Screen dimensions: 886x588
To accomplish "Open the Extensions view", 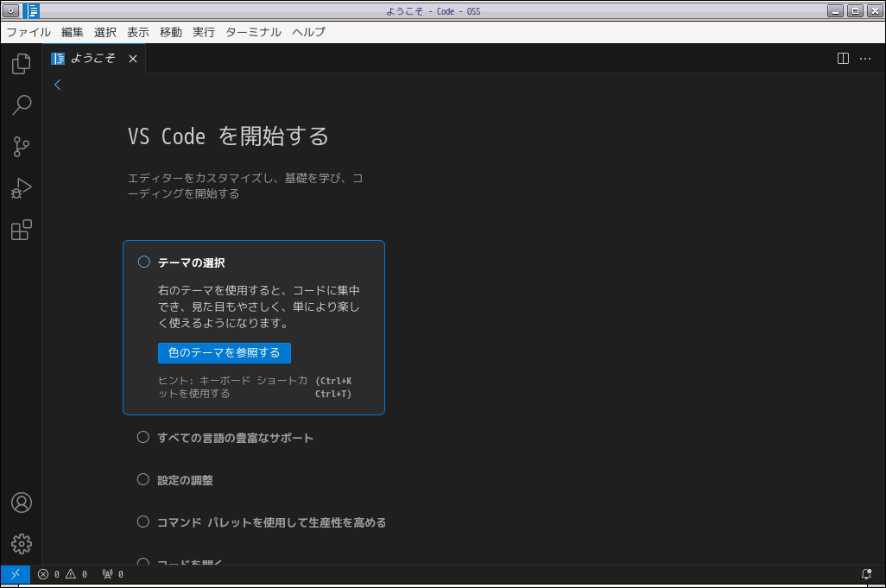I will pos(21,230).
